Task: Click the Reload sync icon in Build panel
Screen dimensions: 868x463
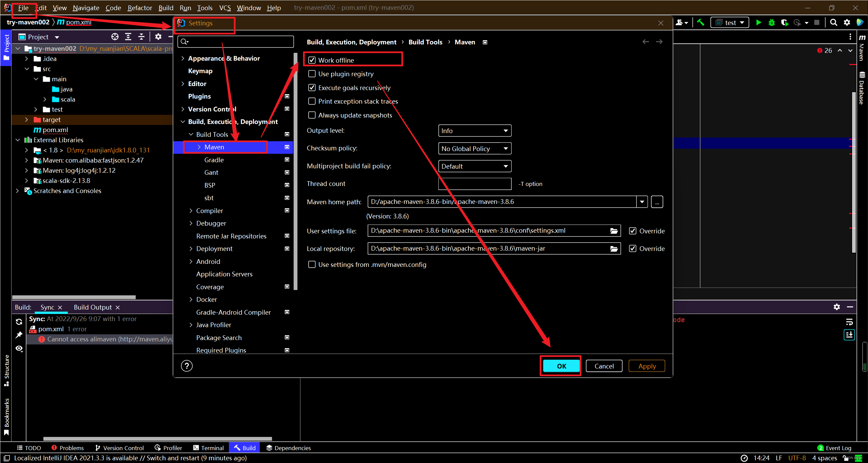Action: [x=19, y=322]
